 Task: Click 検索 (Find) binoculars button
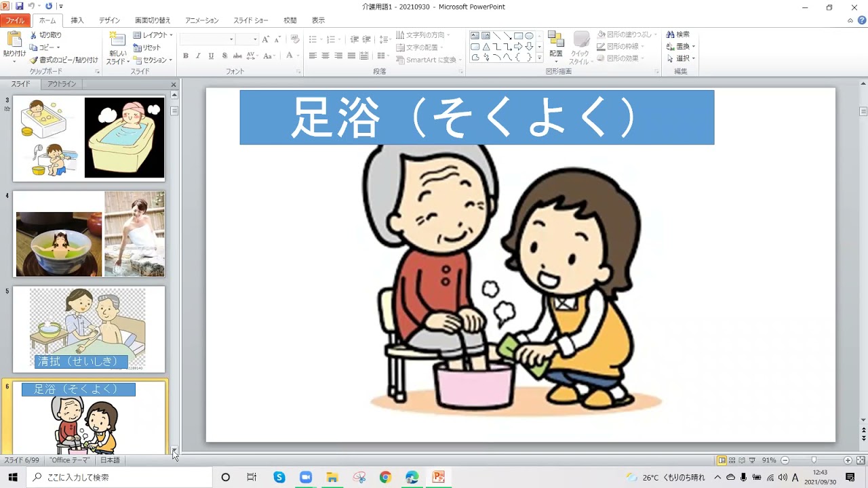click(677, 35)
